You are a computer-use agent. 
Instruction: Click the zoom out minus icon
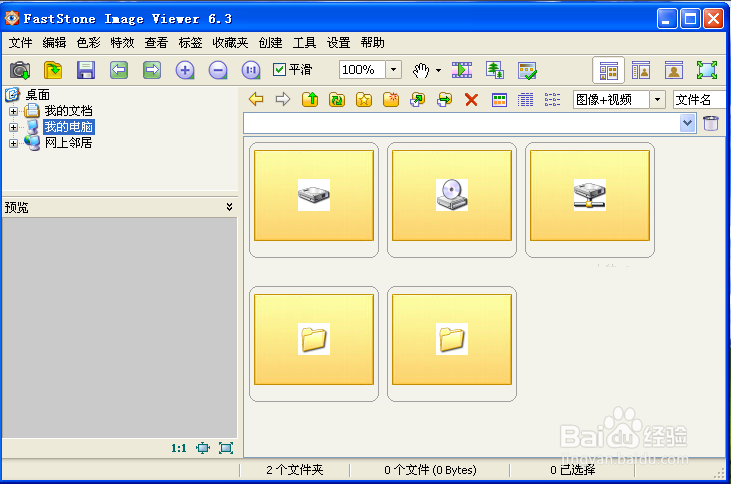(218, 70)
